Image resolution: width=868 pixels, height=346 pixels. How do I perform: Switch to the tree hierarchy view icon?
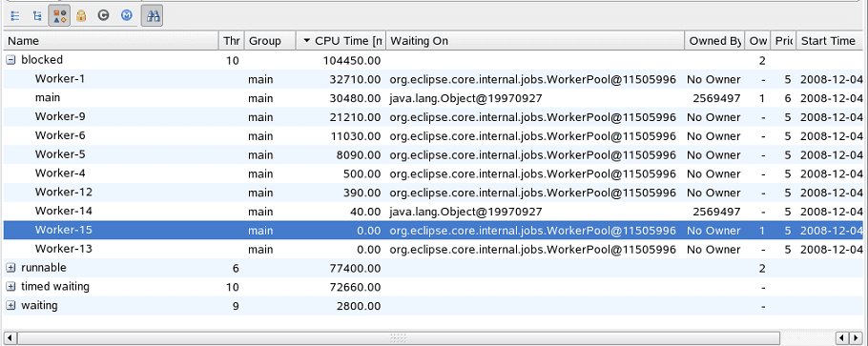(x=37, y=15)
